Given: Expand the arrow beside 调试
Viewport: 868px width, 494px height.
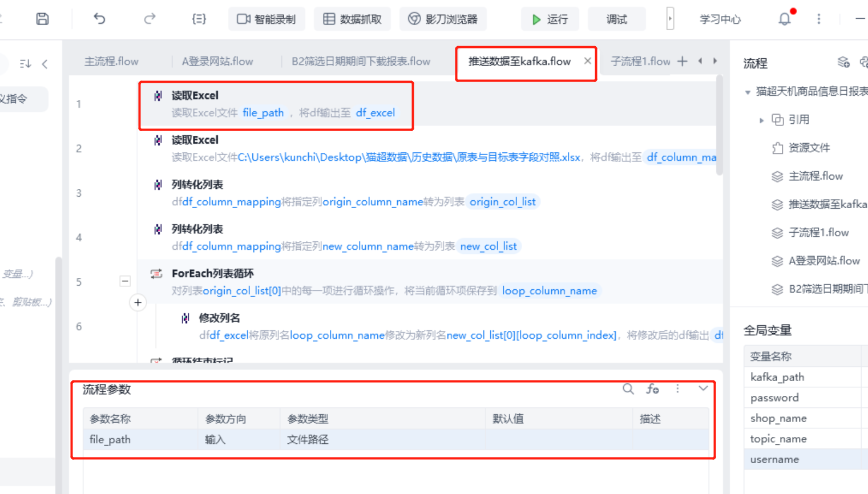Looking at the screenshot, I should 670,19.
